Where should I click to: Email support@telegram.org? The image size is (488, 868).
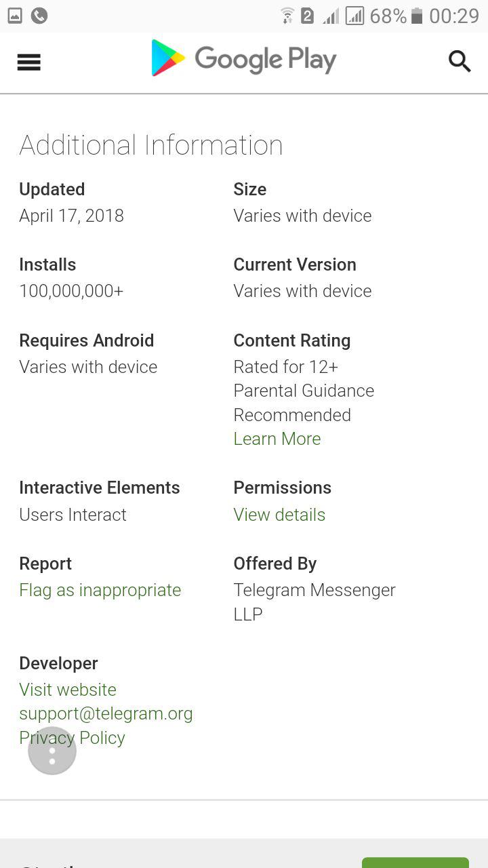coord(106,713)
